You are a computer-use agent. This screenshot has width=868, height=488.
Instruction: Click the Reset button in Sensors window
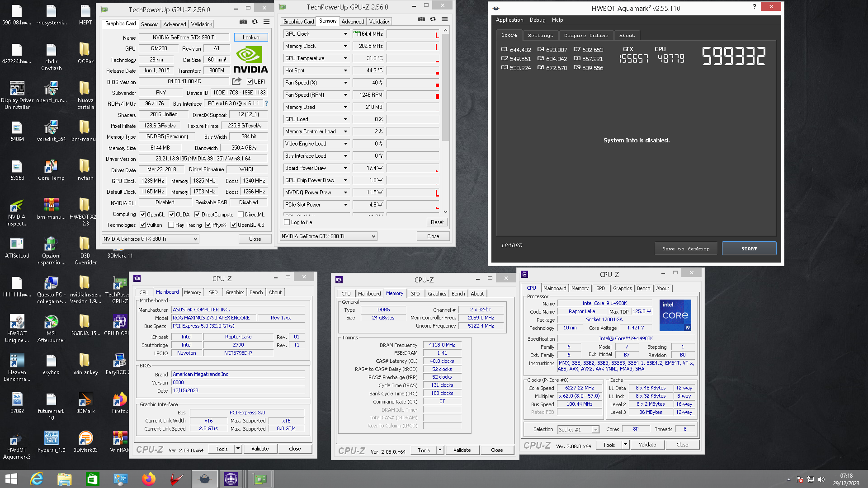tap(437, 222)
